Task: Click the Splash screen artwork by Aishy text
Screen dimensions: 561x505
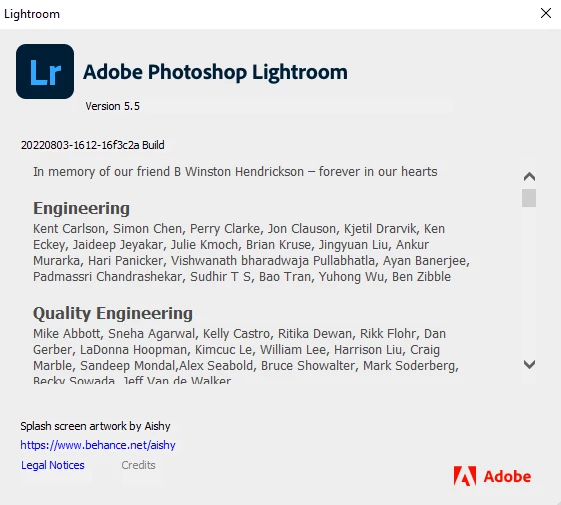Action: (x=95, y=426)
